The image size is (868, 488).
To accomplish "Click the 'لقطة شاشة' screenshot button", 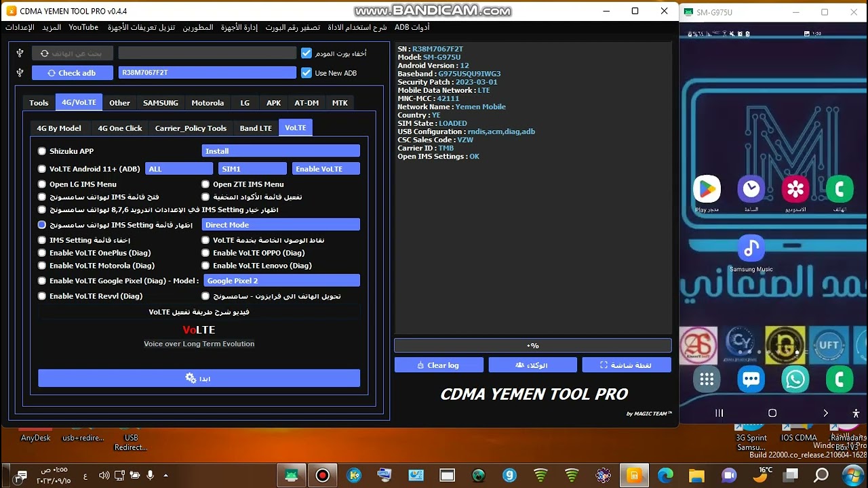I will pos(627,365).
